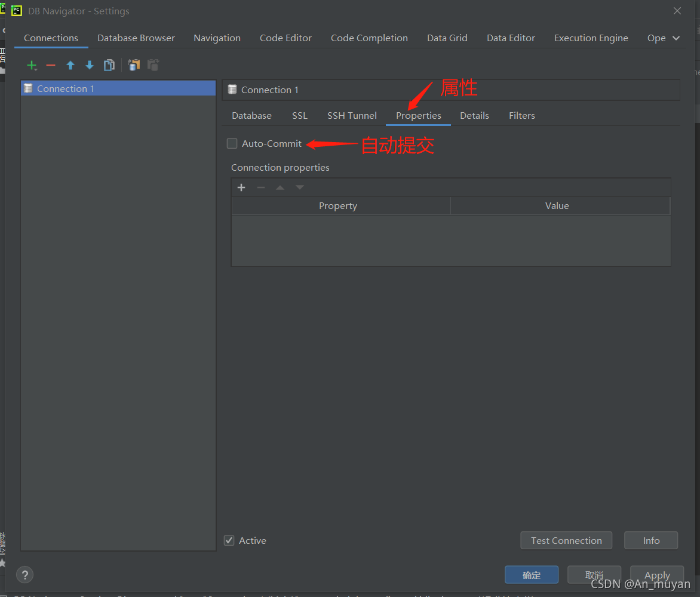Close the DB Navigator settings dialog
This screenshot has height=597, width=700.
click(x=677, y=11)
